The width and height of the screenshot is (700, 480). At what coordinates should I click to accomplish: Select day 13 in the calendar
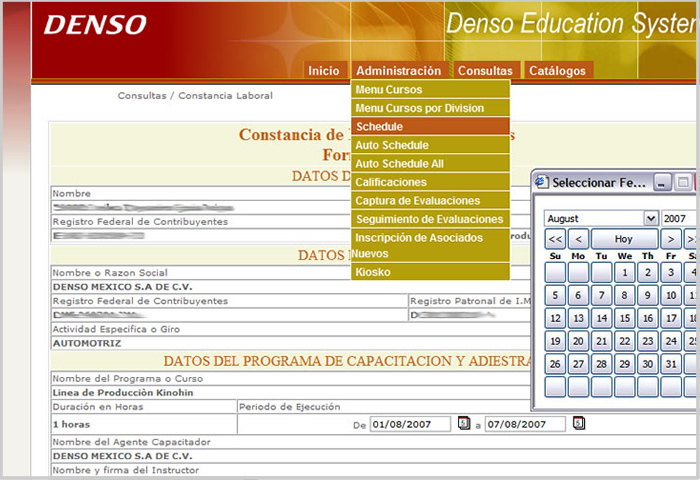578,318
